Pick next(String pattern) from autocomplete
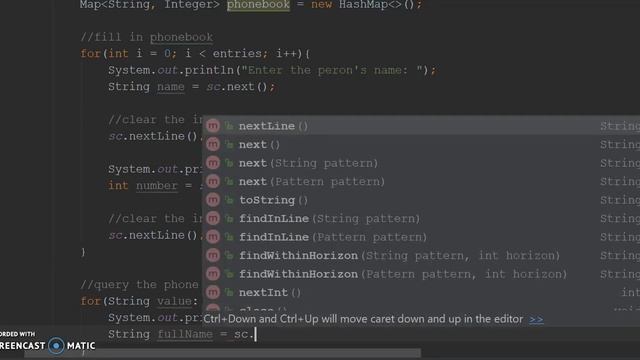 point(421,163)
